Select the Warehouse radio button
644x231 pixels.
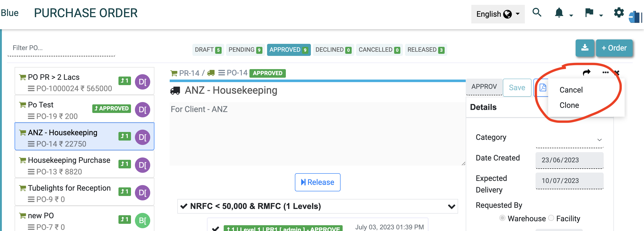tap(502, 218)
